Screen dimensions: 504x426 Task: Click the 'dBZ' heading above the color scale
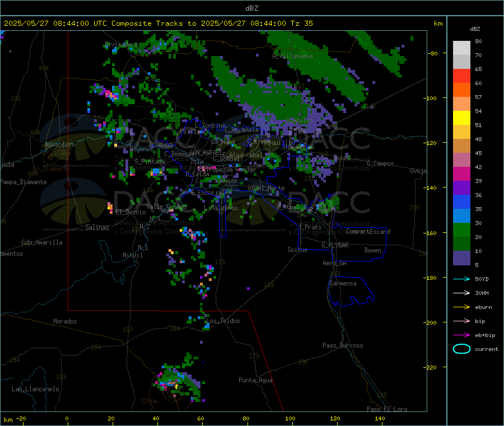(x=475, y=29)
